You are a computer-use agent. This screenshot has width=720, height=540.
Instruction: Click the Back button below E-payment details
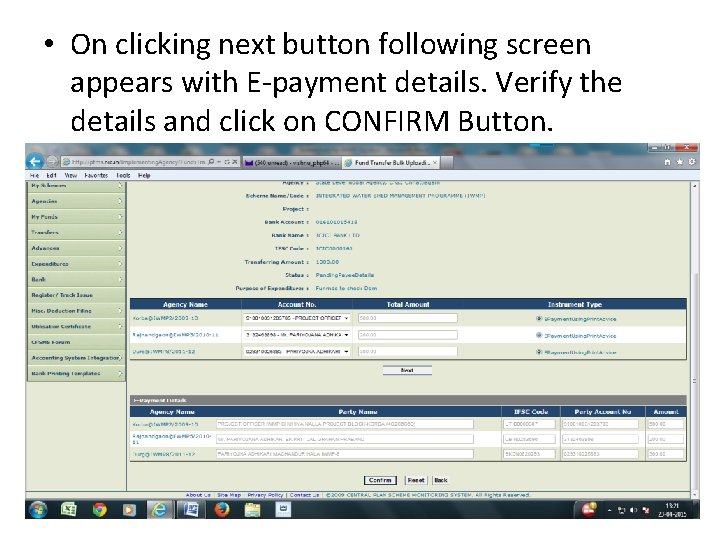(441, 480)
